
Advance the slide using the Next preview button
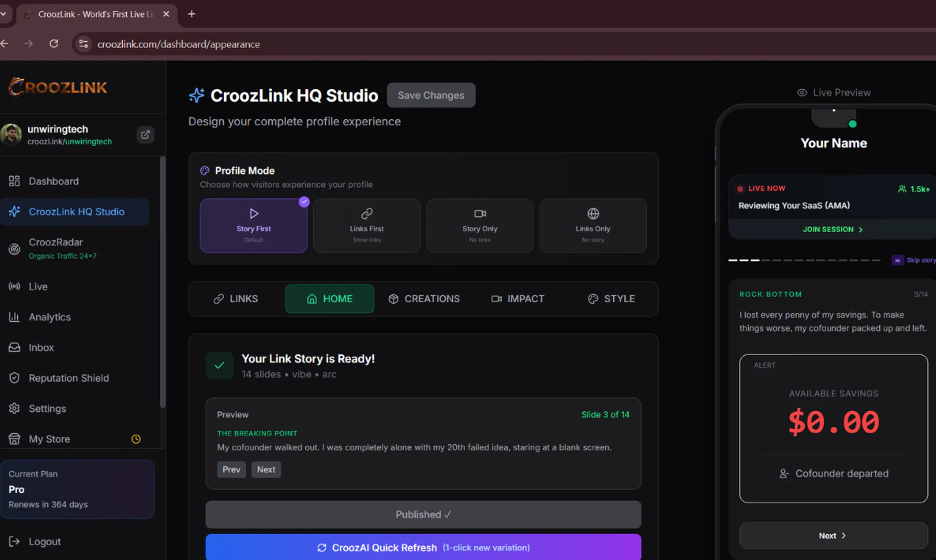tap(266, 469)
